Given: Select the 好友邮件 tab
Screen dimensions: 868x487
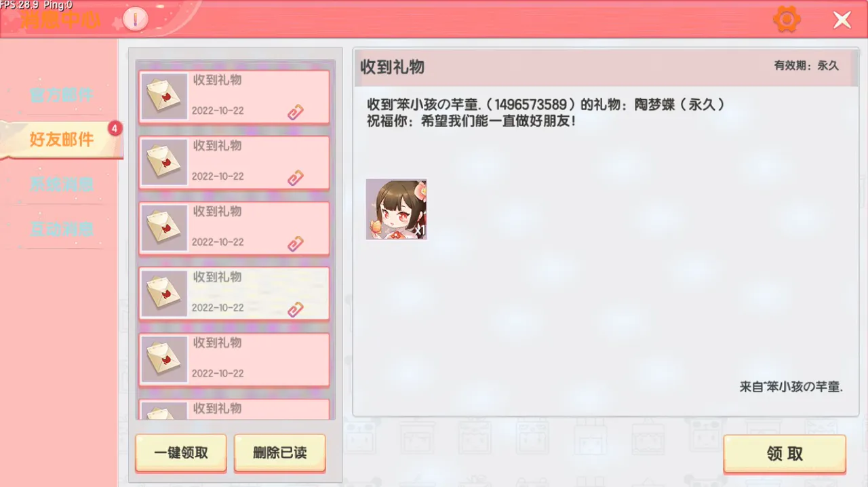Looking at the screenshot, I should click(61, 140).
